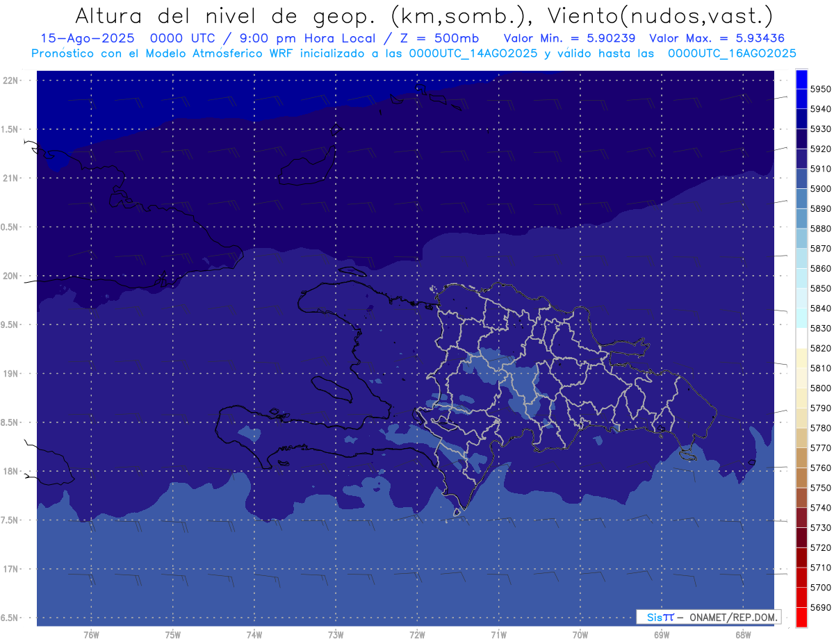The image size is (834, 644).
Task: Click the 5930 colorbar label
Action: (820, 129)
